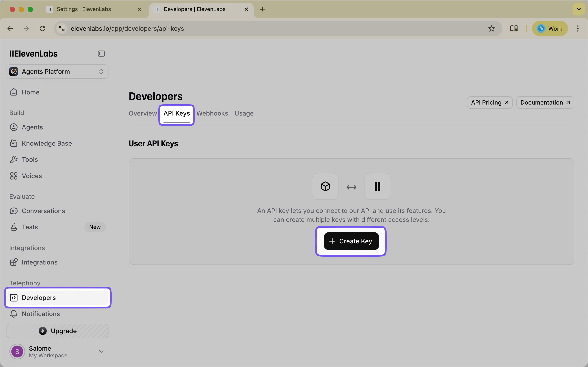Open the Documentation page
Image resolution: width=588 pixels, height=367 pixels.
(x=545, y=102)
